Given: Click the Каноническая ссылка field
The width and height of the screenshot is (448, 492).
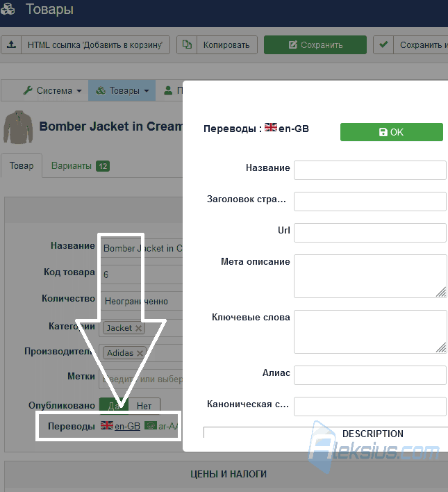Looking at the screenshot, I should 370,407.
